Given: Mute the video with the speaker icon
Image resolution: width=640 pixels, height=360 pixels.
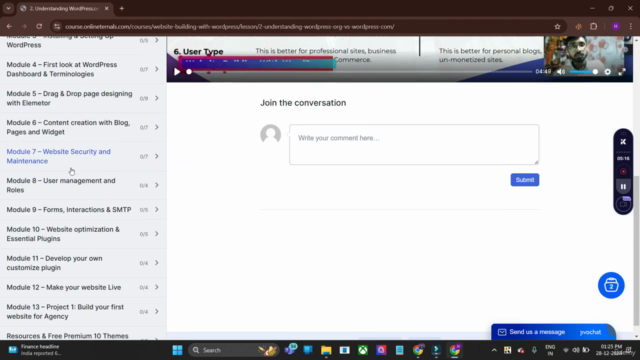Looking at the screenshot, I should tap(561, 72).
